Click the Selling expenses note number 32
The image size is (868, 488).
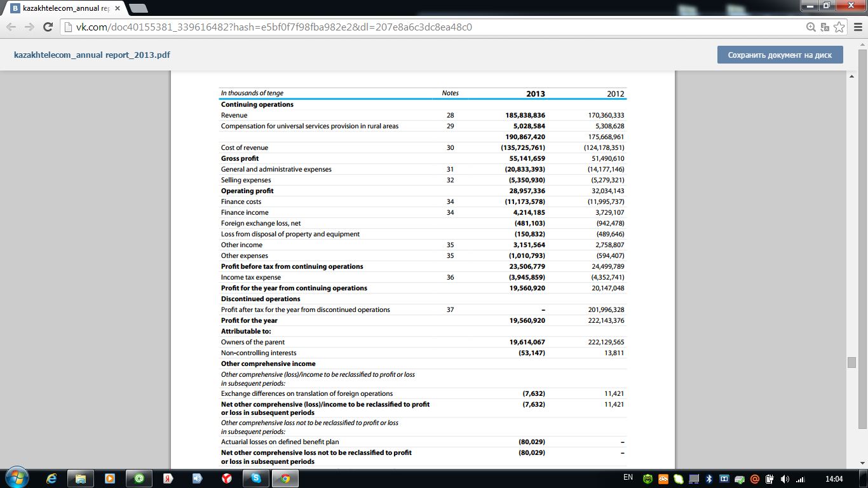click(x=450, y=180)
